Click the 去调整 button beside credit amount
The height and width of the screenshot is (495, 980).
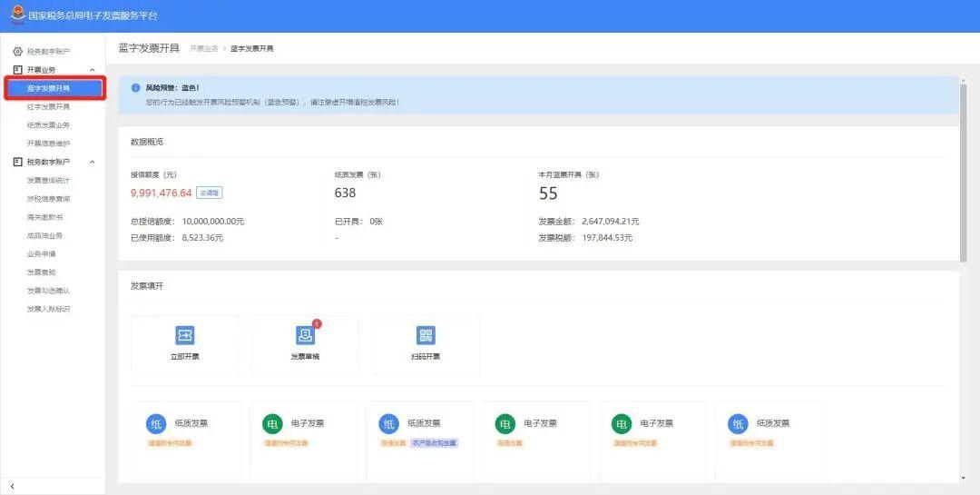coord(210,193)
